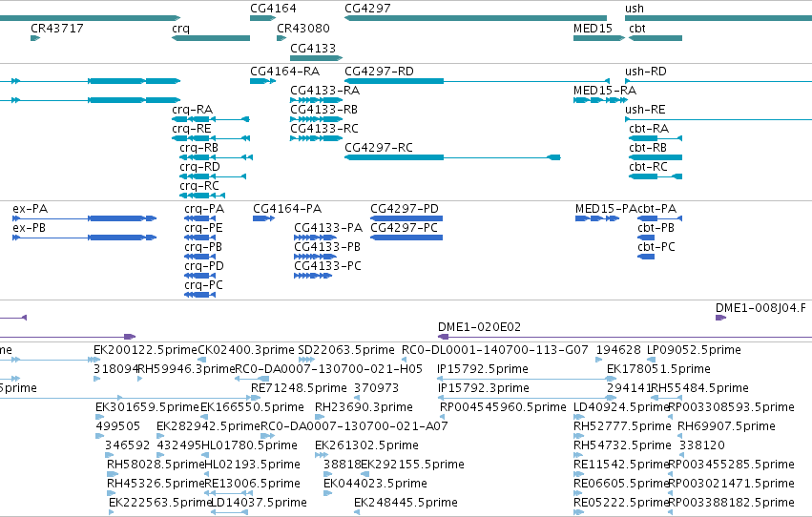Select the crq-PD protein feature

[x=199, y=276]
